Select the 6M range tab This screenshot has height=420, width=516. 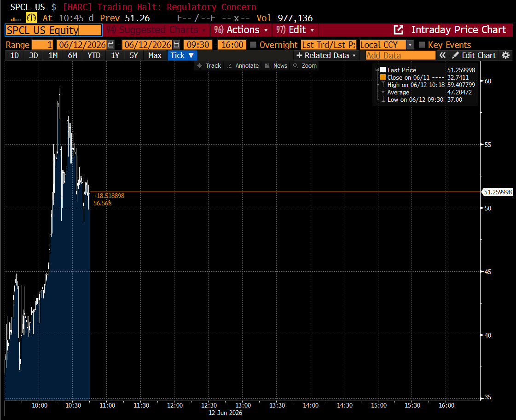pos(72,55)
